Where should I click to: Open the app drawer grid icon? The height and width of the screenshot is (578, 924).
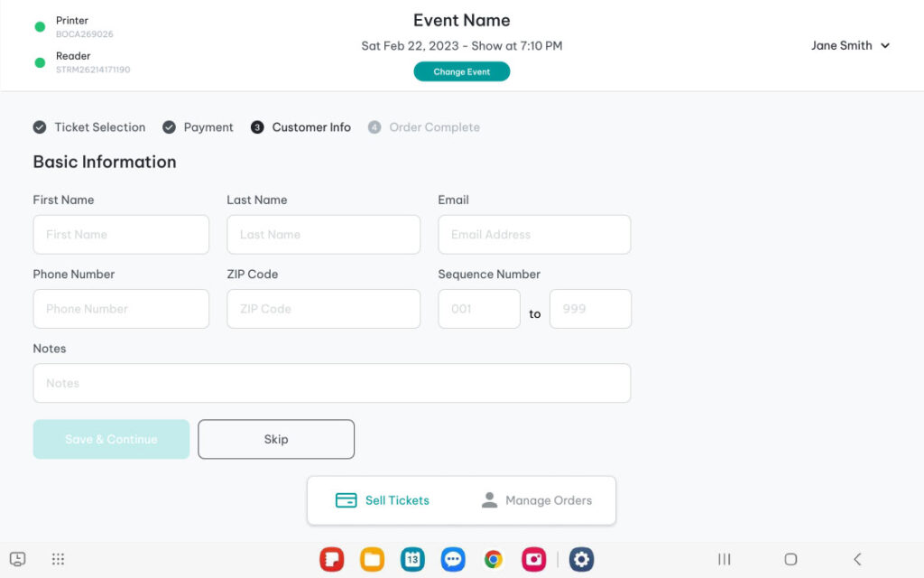click(x=58, y=560)
